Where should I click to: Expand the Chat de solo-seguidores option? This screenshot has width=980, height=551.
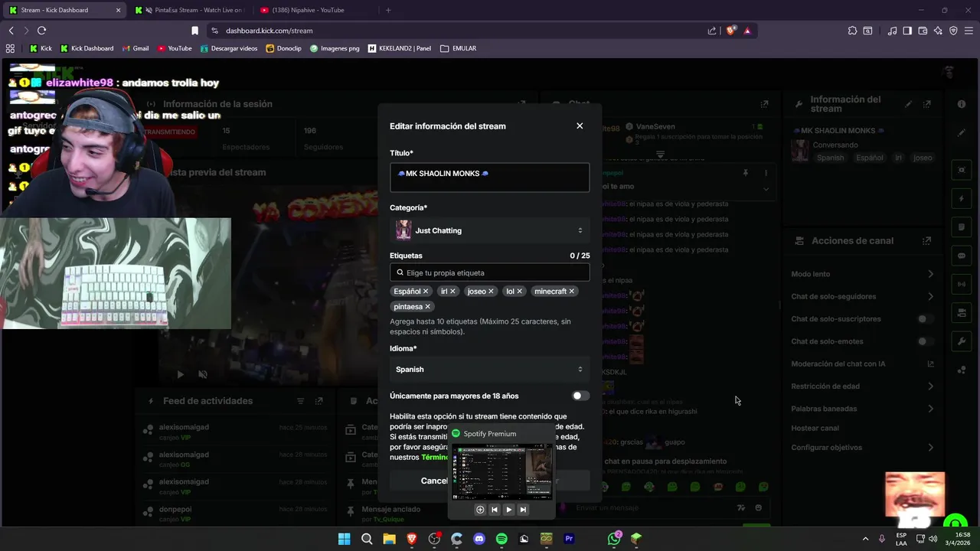point(862,296)
